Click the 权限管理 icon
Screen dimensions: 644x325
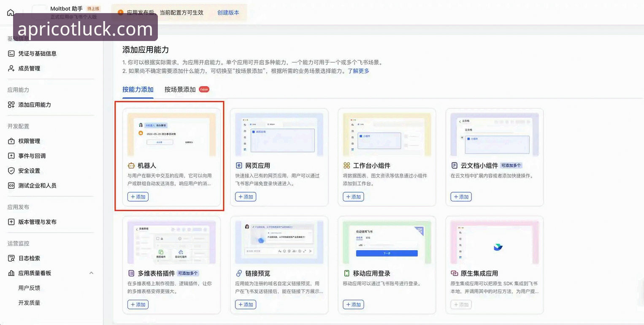(11, 141)
